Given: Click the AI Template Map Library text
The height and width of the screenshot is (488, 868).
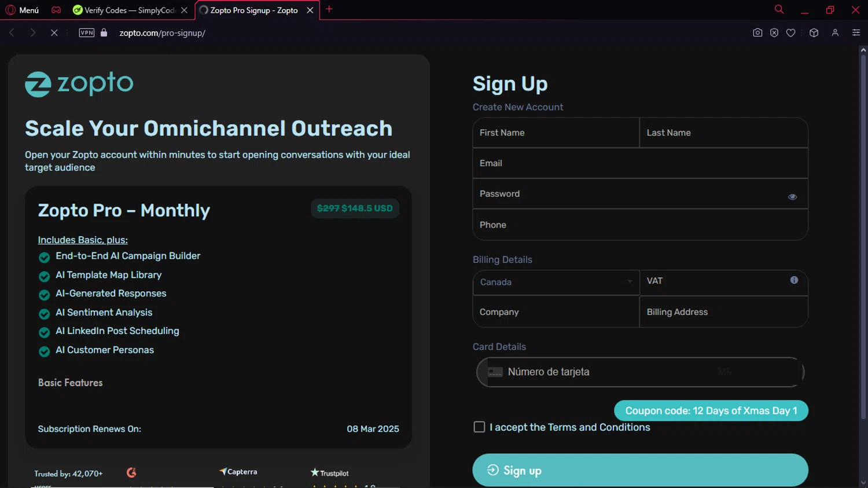Looking at the screenshot, I should [x=109, y=275].
